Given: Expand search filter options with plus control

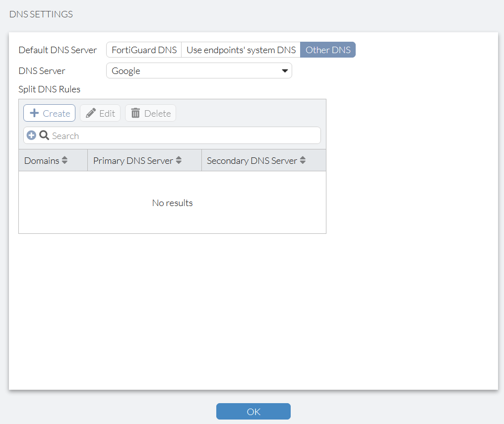Looking at the screenshot, I should (31, 135).
